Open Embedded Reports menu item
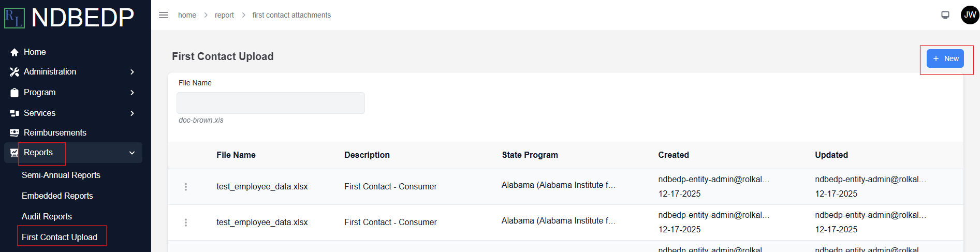The image size is (980, 252). pyautogui.click(x=57, y=196)
